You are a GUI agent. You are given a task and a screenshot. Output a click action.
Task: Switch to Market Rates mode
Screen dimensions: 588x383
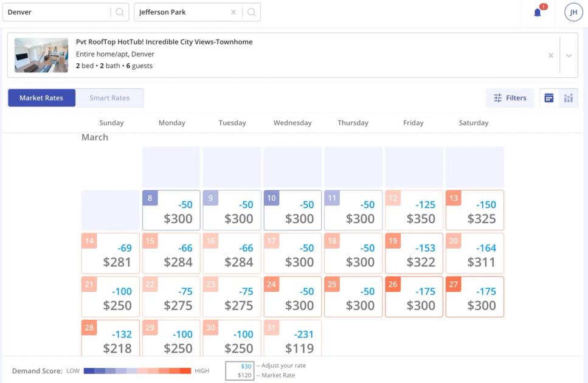[x=41, y=97]
